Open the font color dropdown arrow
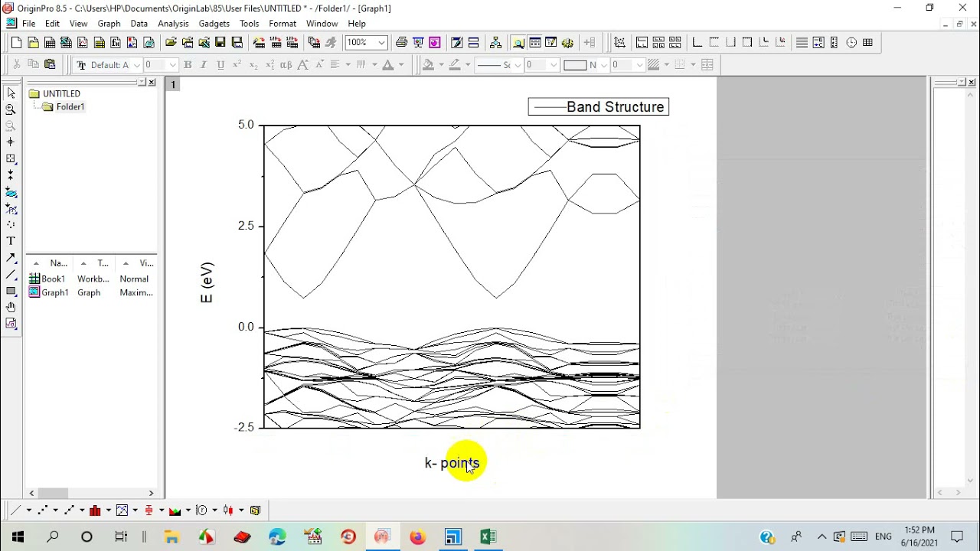980x551 pixels. point(402,65)
